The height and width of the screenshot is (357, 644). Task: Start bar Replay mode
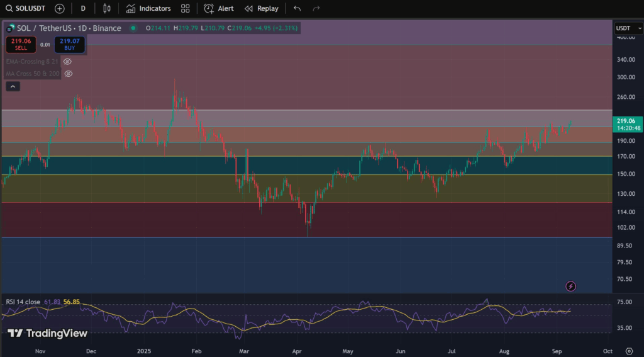click(261, 8)
